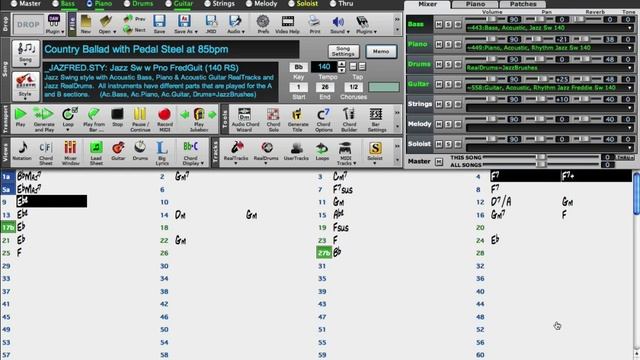Screen dimensions: 640x360
Task: Expand the Bass instrument dropdown
Action: pos(631,28)
